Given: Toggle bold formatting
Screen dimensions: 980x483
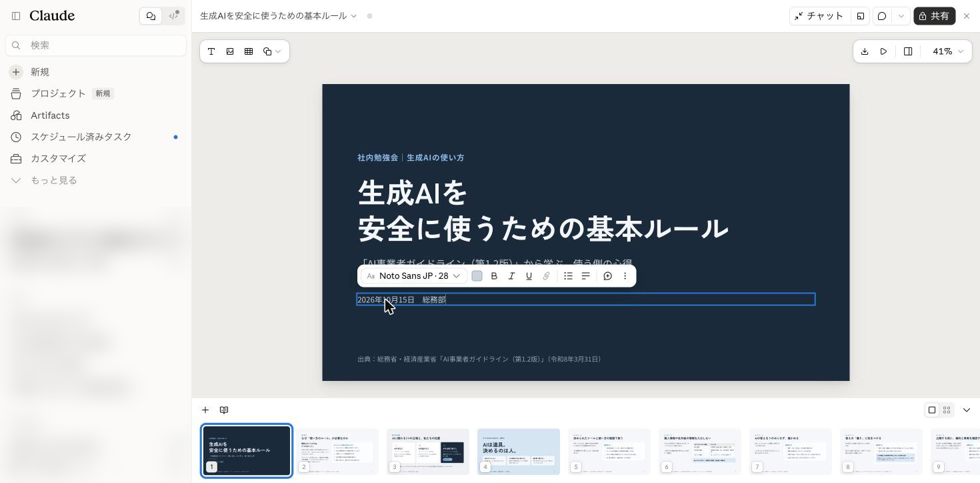Looking at the screenshot, I should tap(494, 276).
